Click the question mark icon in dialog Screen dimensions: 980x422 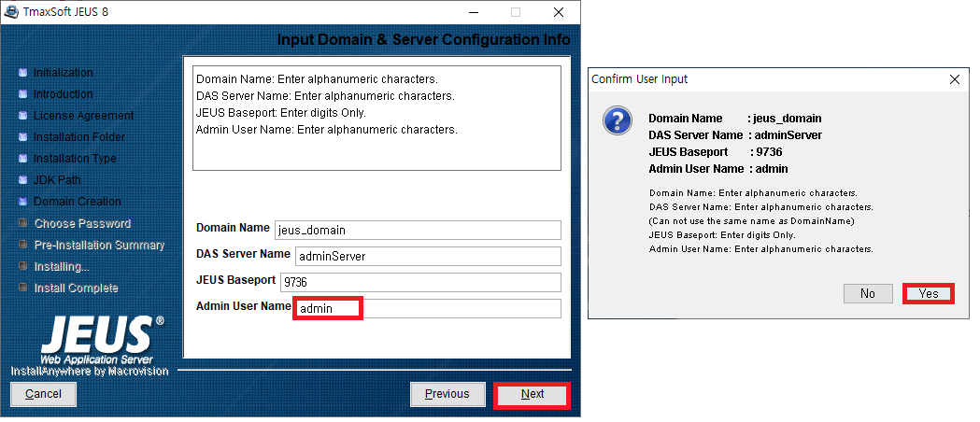click(x=618, y=120)
